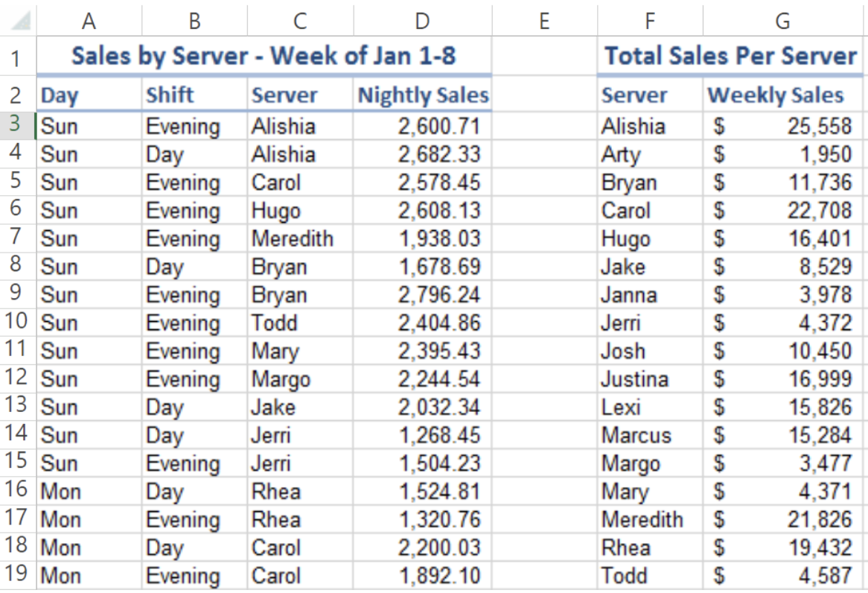The width and height of the screenshot is (868, 593).
Task: Select row 10 header
Action: pos(18,322)
